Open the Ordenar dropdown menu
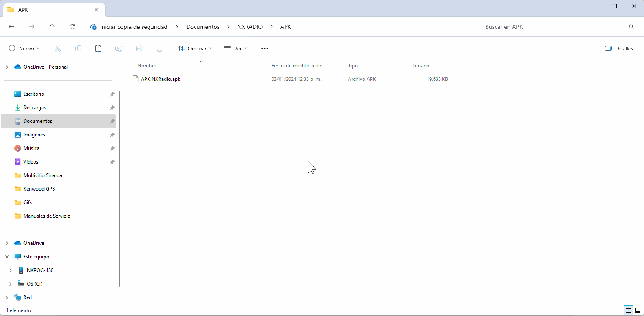This screenshot has height=316, width=644. [x=195, y=49]
